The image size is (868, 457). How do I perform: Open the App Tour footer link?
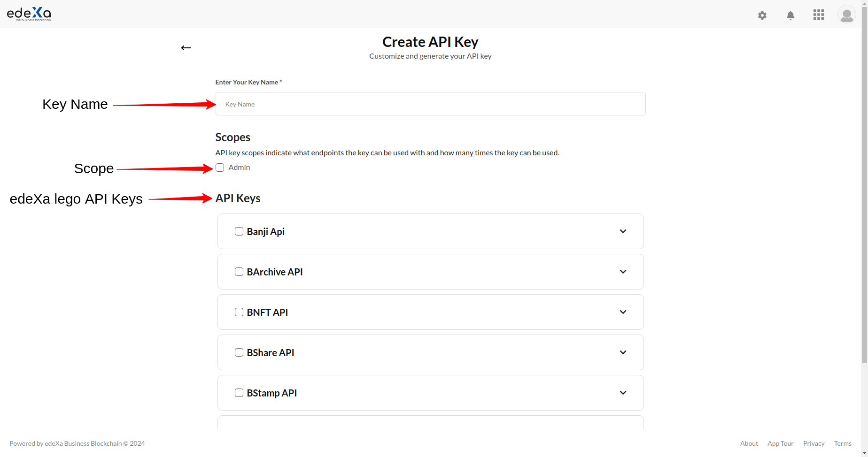point(780,443)
